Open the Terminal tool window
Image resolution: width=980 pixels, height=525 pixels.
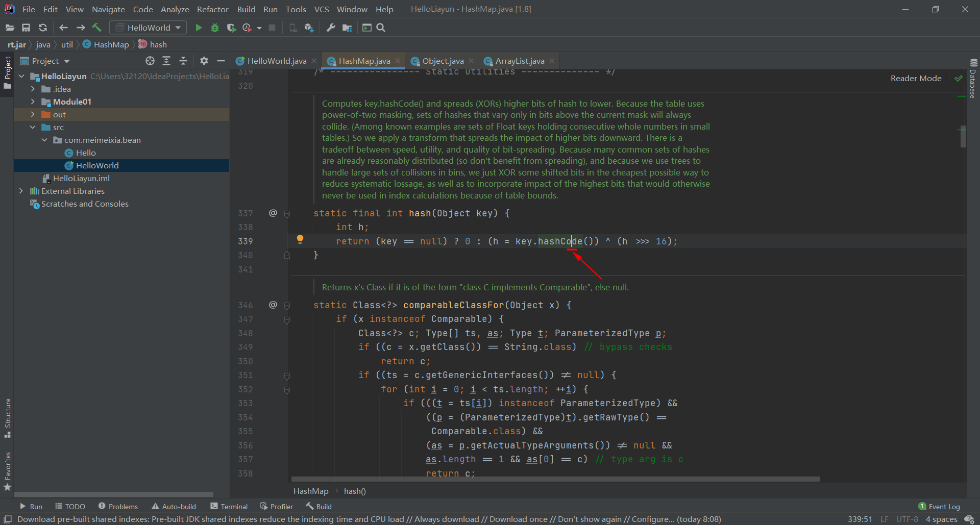tap(229, 507)
